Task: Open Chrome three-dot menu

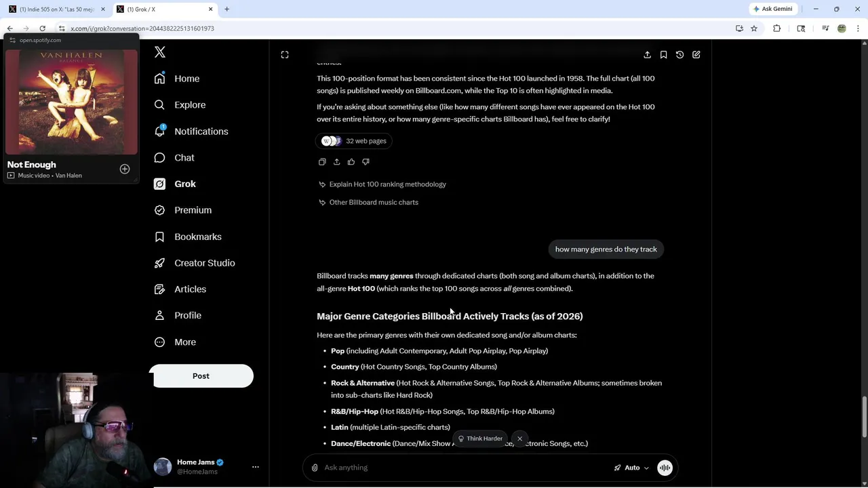Action: pos(858,28)
